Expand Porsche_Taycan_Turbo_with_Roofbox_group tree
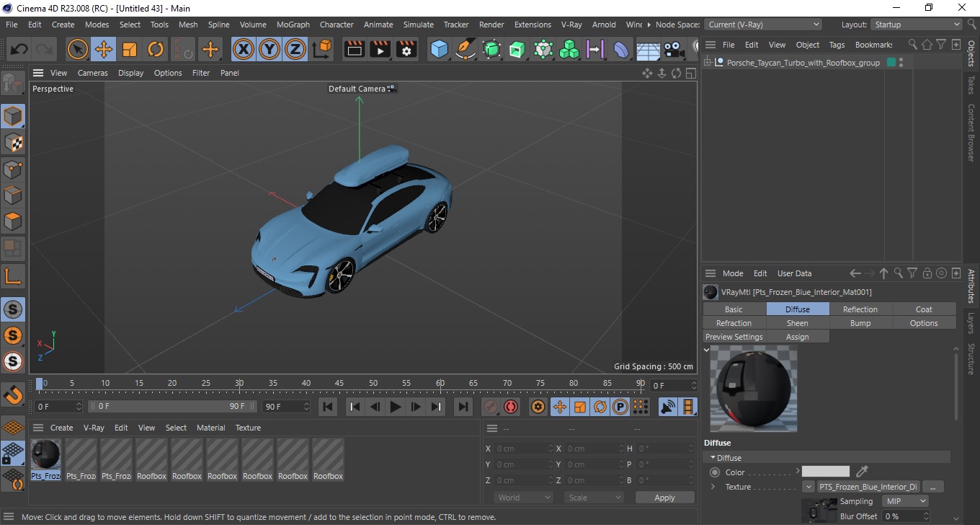Screen dimensions: 980x525 coord(708,63)
